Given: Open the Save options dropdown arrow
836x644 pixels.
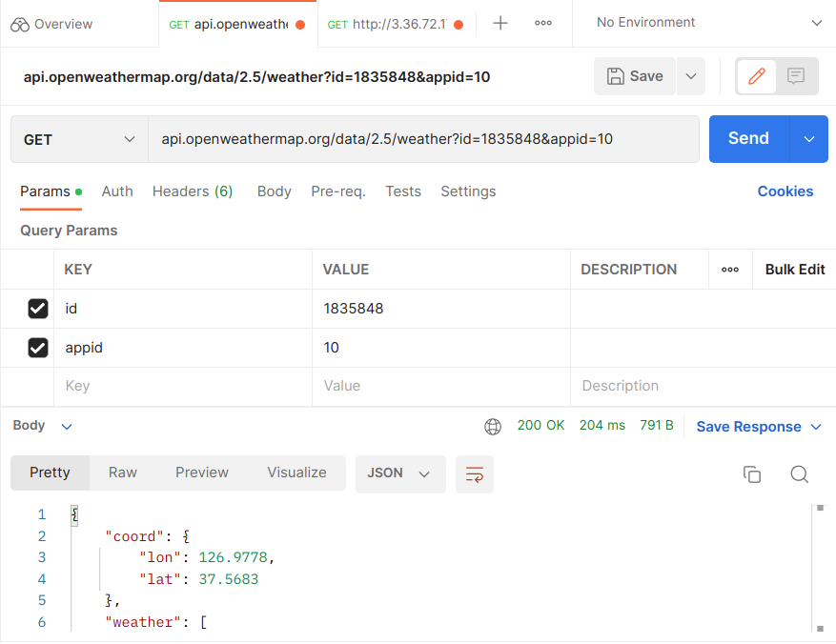Looking at the screenshot, I should coord(691,76).
